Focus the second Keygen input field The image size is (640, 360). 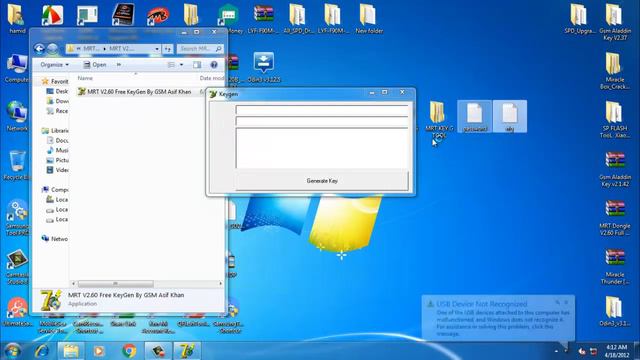pos(322,121)
